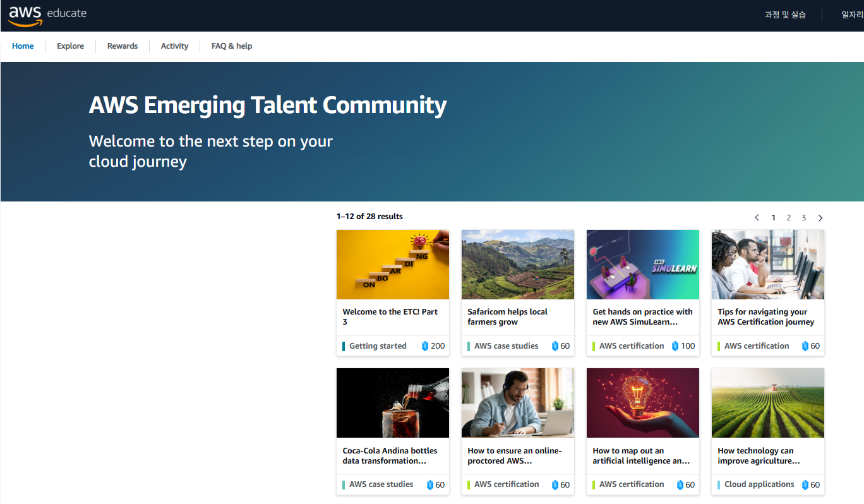Go to next results page arrow
The width and height of the screenshot is (864, 504).
[x=820, y=218]
